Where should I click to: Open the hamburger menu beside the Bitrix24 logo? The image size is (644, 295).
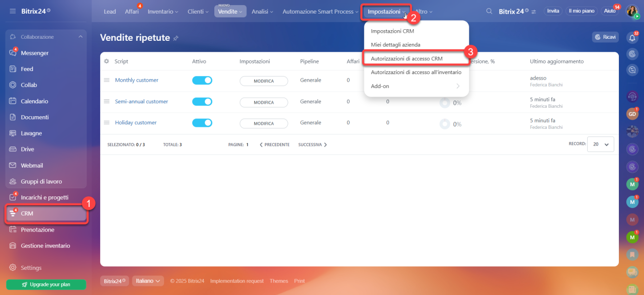pos(13,11)
